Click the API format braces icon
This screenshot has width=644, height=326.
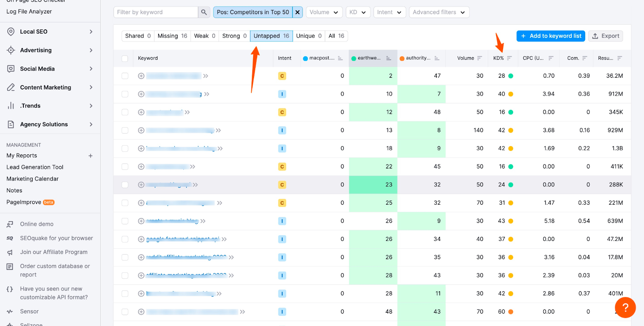(x=10, y=289)
